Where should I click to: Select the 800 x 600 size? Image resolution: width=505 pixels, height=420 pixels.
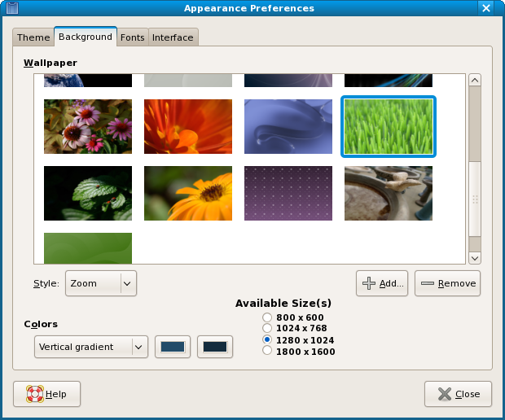[x=267, y=317]
